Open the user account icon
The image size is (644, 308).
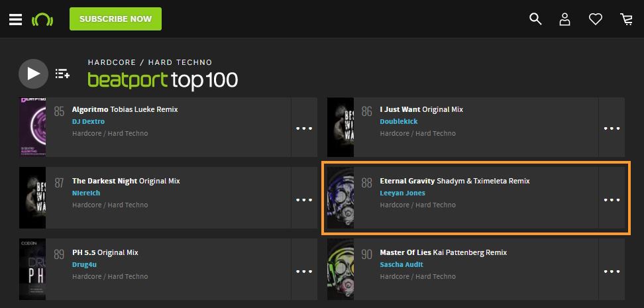pyautogui.click(x=564, y=19)
